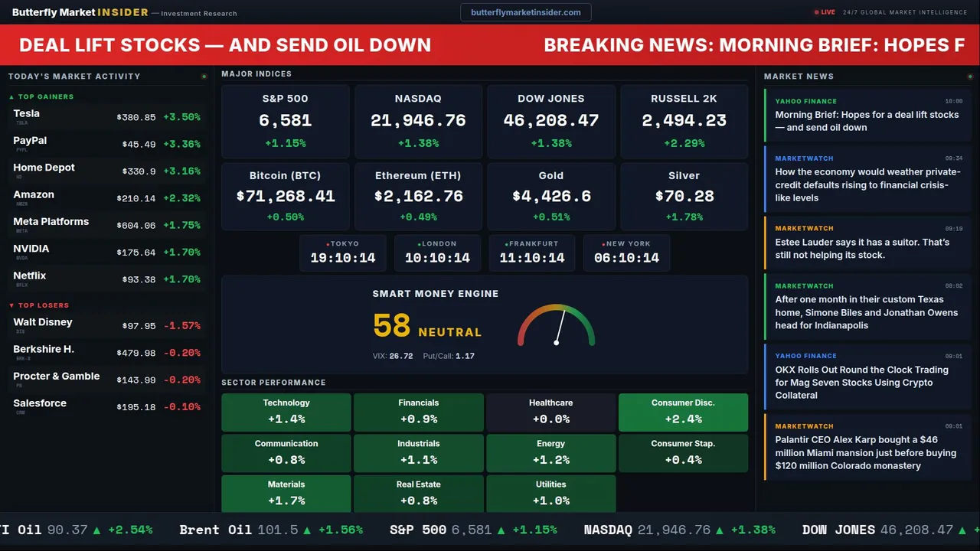Image resolution: width=980 pixels, height=551 pixels.
Task: Select the Utilities sector tile
Action: (x=550, y=494)
